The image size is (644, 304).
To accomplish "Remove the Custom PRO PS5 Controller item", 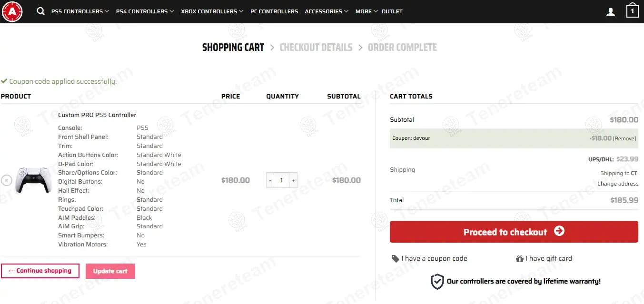I will pos(6,180).
